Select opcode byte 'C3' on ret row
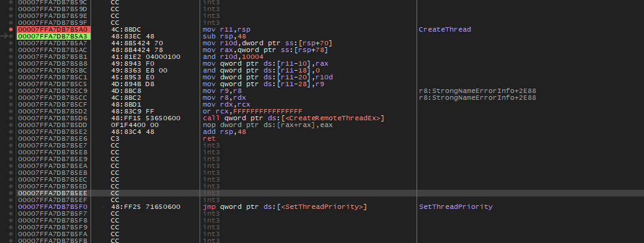Image resolution: width=644 pixels, height=243 pixels. pos(115,138)
